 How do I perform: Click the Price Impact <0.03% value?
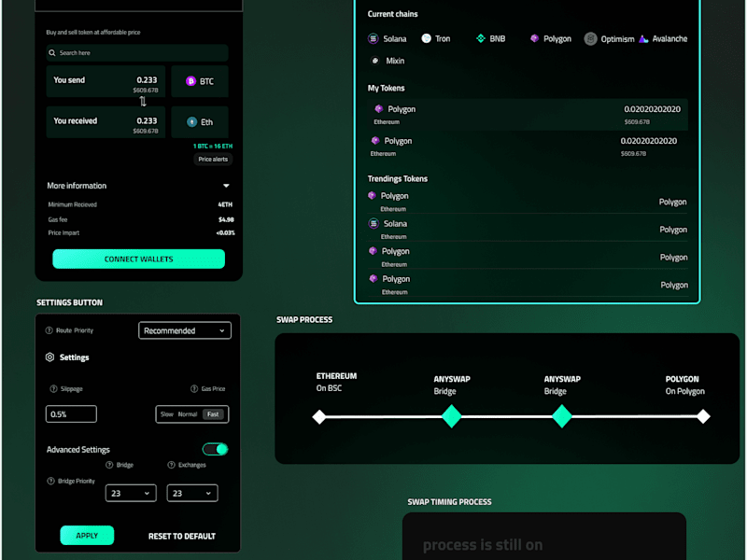click(x=225, y=232)
